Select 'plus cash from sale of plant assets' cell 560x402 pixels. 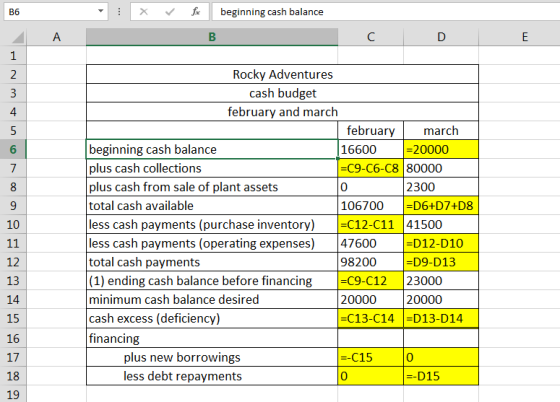(x=212, y=187)
